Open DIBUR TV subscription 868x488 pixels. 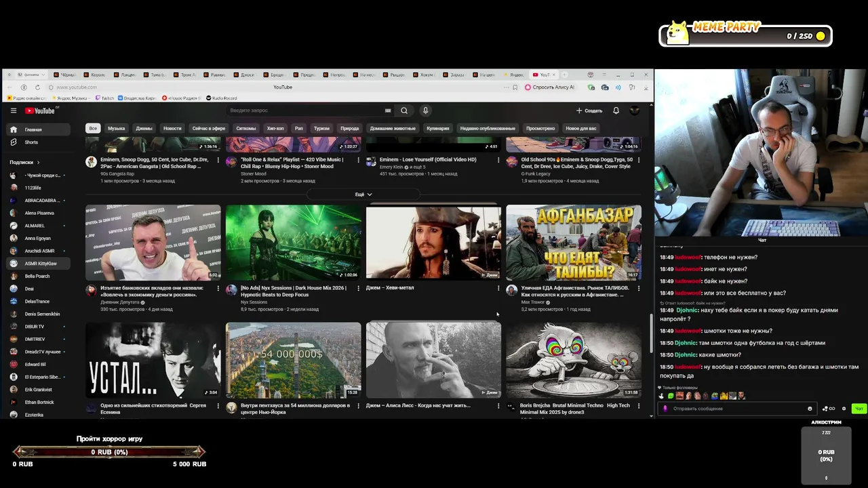(38, 327)
